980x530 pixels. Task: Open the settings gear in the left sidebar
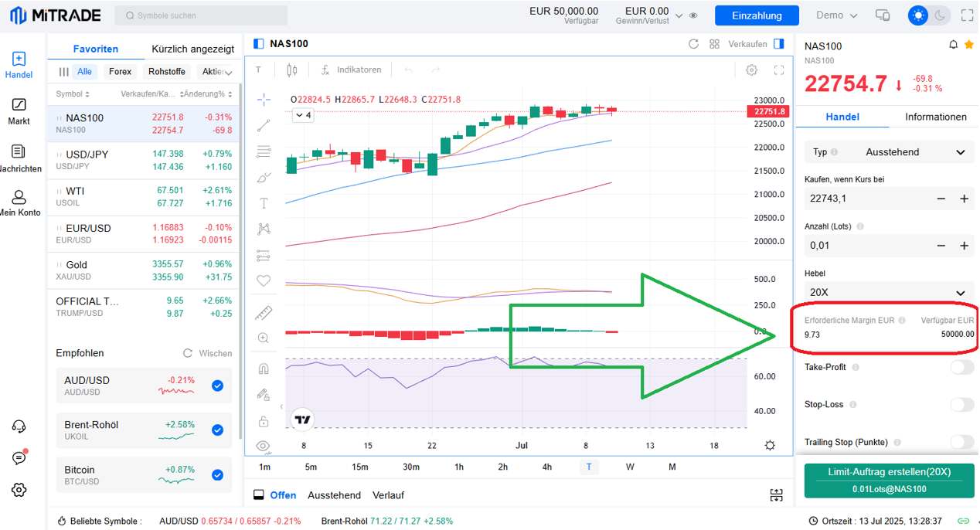[19, 490]
